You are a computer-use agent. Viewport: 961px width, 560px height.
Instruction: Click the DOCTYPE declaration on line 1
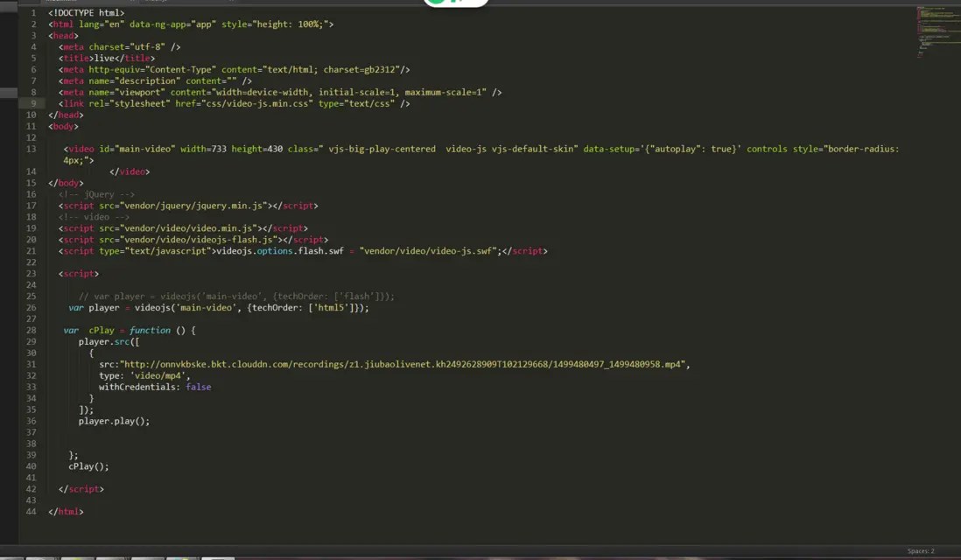[88, 12]
